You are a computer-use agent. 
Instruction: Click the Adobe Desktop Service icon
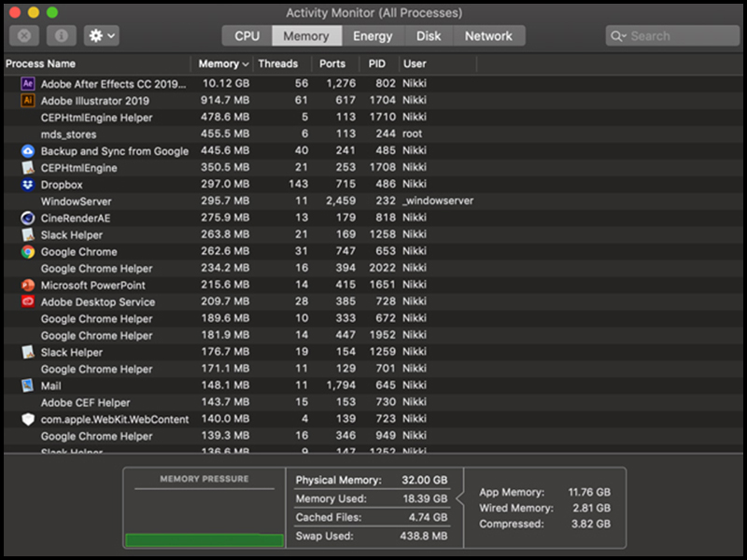tap(28, 301)
